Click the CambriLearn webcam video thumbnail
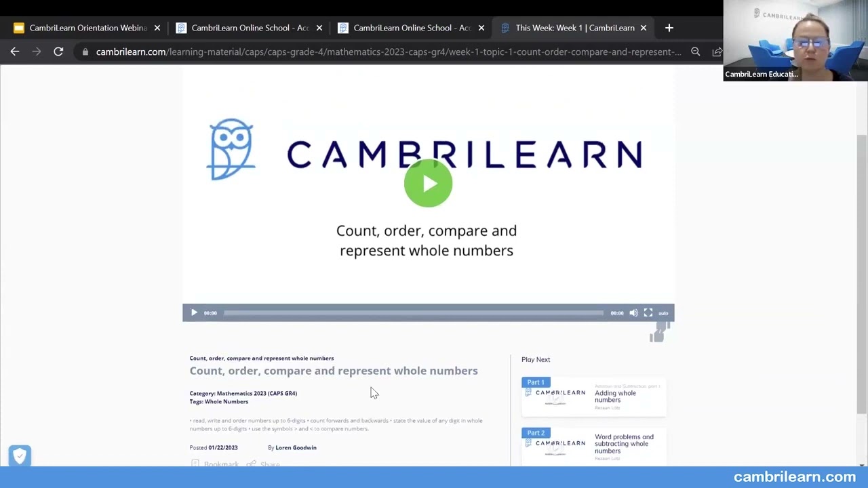 point(795,41)
